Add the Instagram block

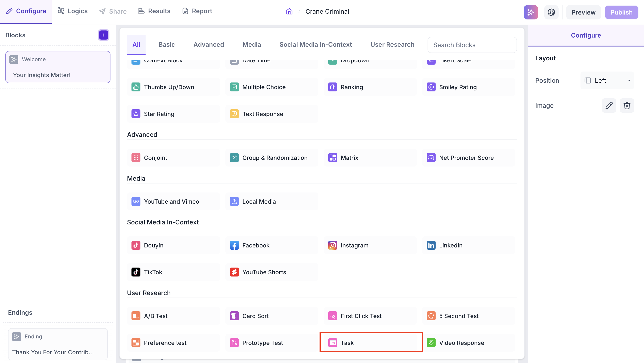click(x=370, y=245)
